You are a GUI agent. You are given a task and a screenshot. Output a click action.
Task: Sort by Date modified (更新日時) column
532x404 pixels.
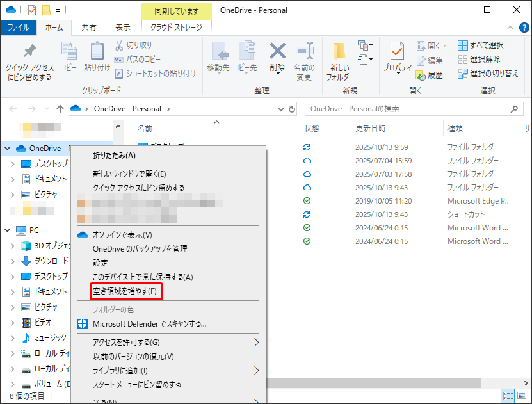371,129
